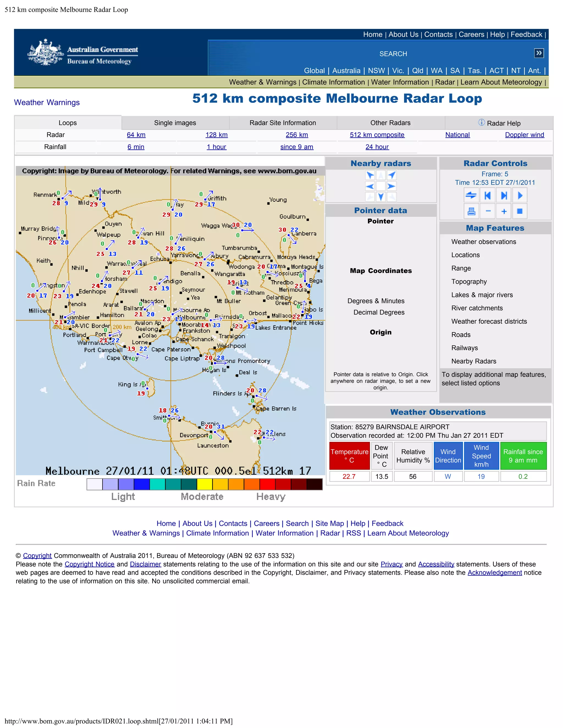Slow the loop with the minus button

point(488,211)
